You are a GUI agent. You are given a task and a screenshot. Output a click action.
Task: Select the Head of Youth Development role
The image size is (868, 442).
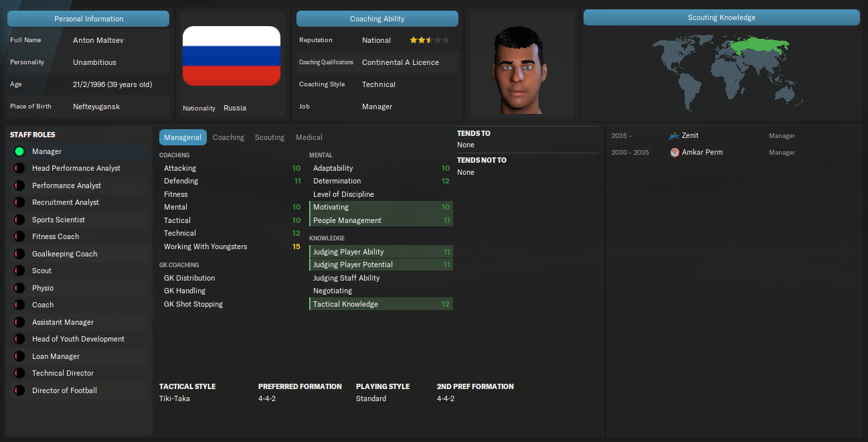(x=79, y=340)
